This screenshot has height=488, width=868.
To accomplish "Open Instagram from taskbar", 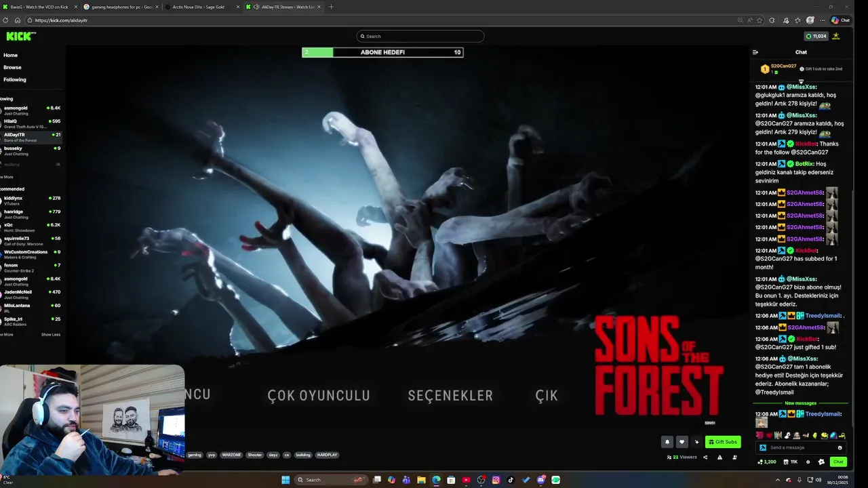I will pyautogui.click(x=496, y=480).
